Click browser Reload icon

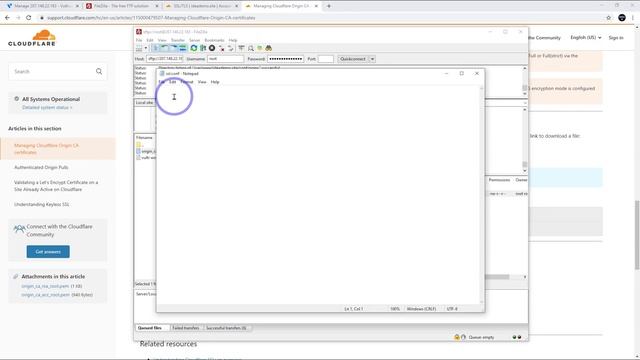click(29, 18)
